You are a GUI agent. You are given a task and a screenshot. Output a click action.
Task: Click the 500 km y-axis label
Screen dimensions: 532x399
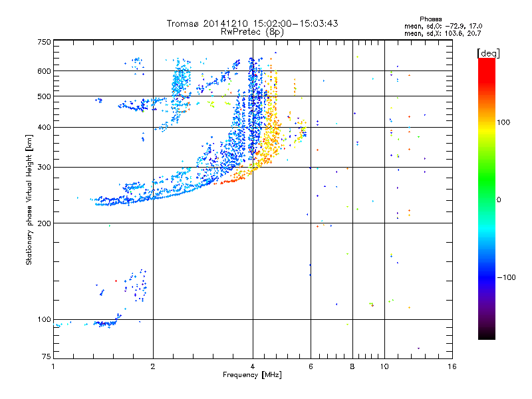point(45,96)
